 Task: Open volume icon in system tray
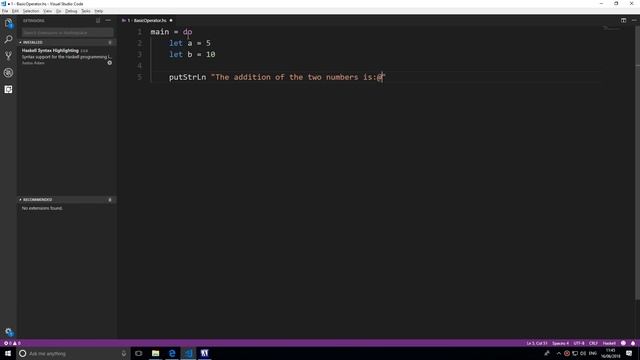coord(583,353)
